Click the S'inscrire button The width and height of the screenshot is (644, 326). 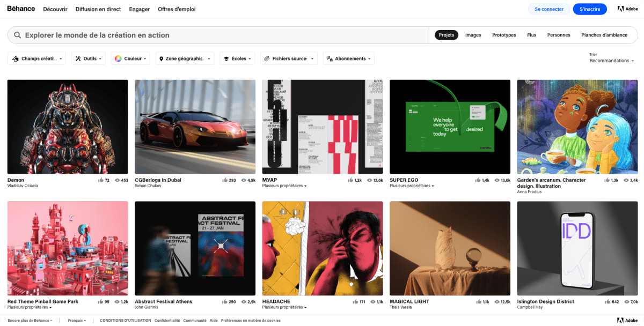590,9
